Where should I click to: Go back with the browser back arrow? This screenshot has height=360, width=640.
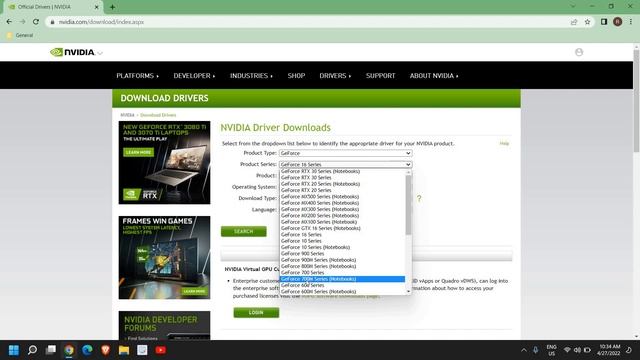[9, 22]
